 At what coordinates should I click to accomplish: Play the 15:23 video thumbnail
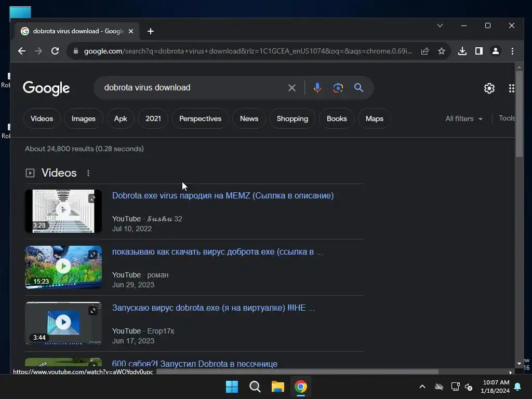(x=63, y=267)
